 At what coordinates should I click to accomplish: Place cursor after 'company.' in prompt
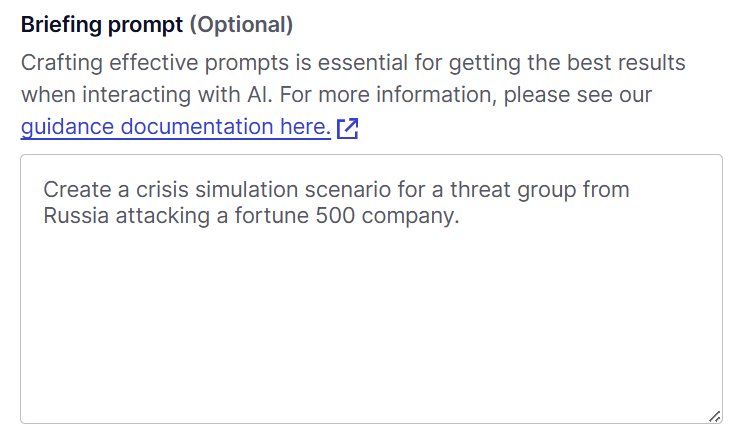[x=460, y=216]
